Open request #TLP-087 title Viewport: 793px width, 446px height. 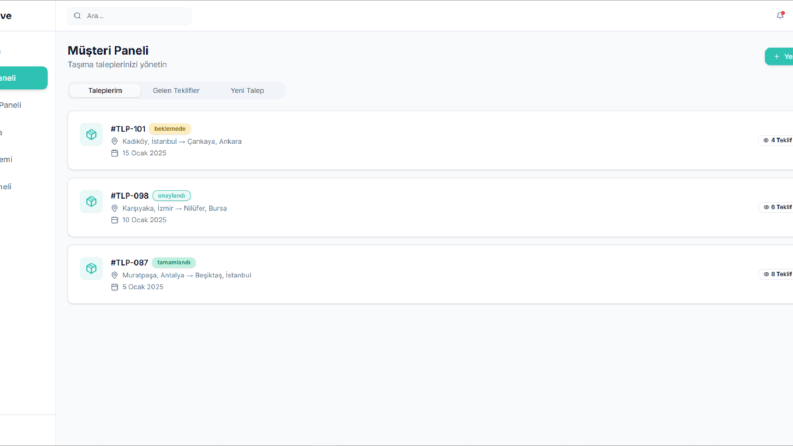[x=129, y=262]
